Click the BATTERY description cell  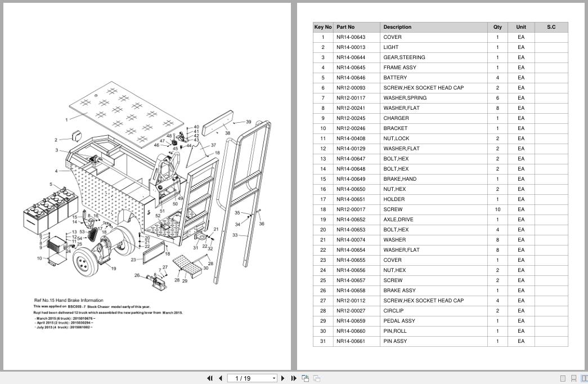click(434, 78)
